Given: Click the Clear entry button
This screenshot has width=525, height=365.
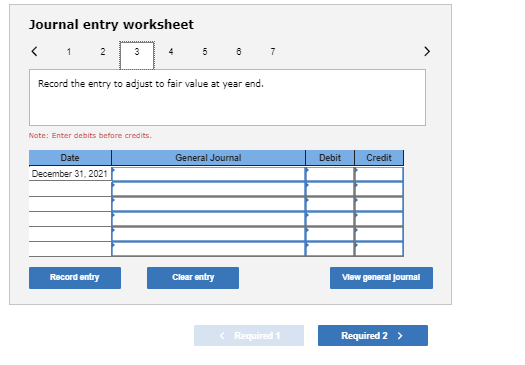Looking at the screenshot, I should point(193,278).
